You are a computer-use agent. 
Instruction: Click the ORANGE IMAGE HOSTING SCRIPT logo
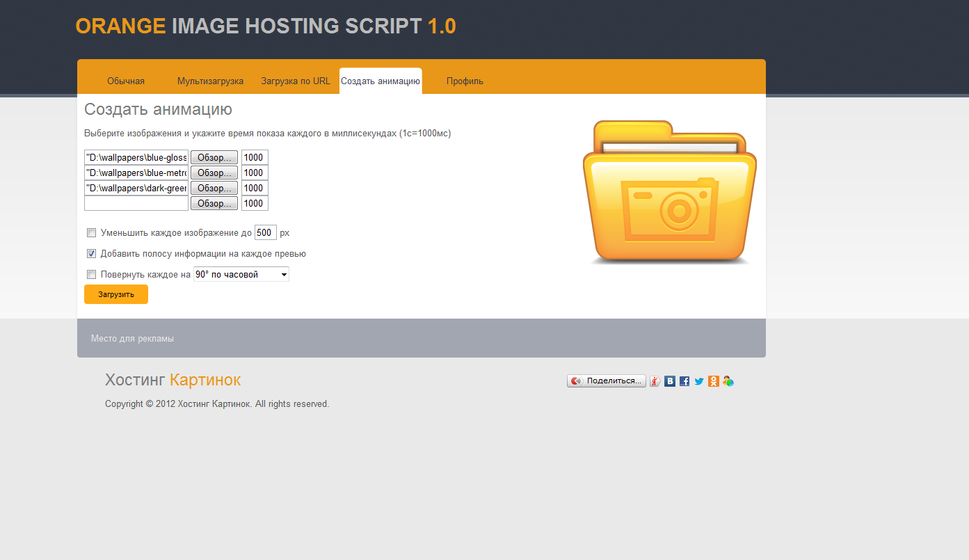click(x=266, y=26)
